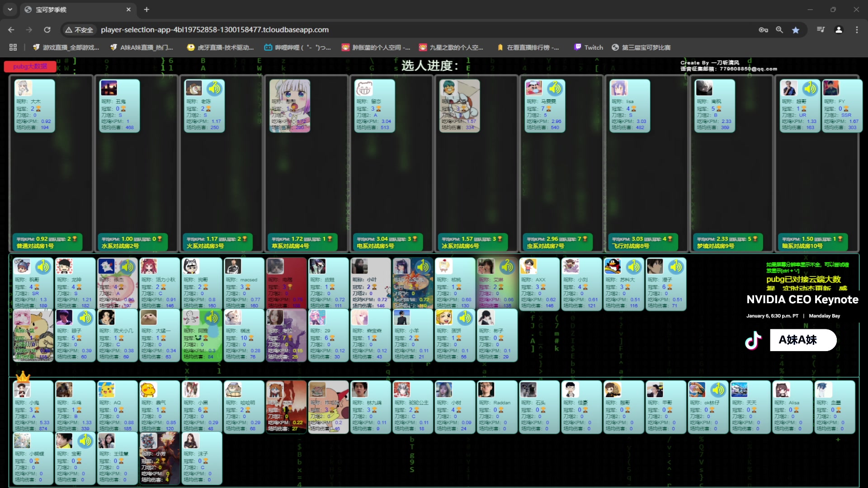The height and width of the screenshot is (488, 868).
Task: Select the 龙神 player card
Action: tap(75, 284)
